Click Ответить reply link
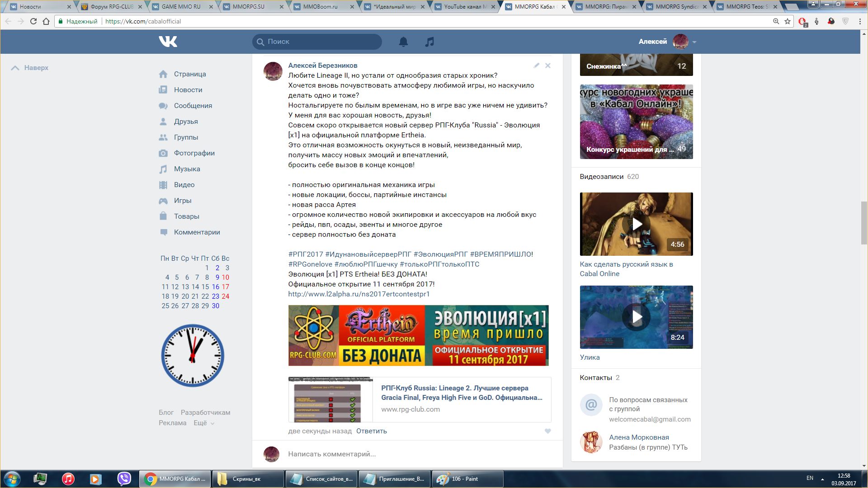 [x=372, y=431]
